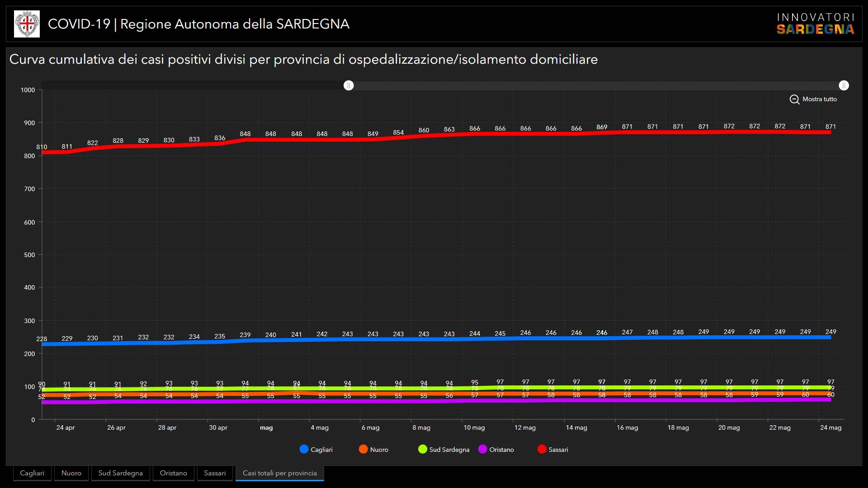
Task: Select the Sud Sardegna tab
Action: pos(120,473)
